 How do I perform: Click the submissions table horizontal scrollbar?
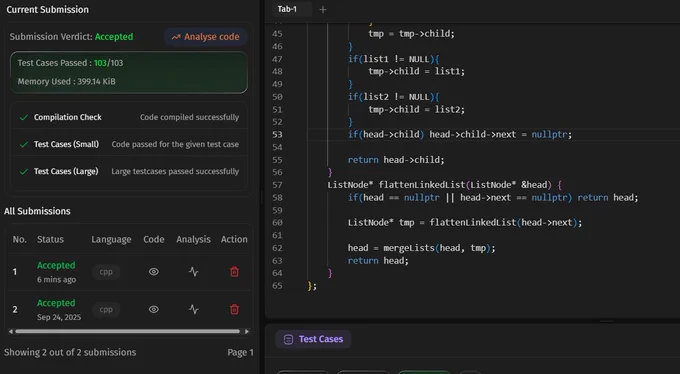coord(128,331)
